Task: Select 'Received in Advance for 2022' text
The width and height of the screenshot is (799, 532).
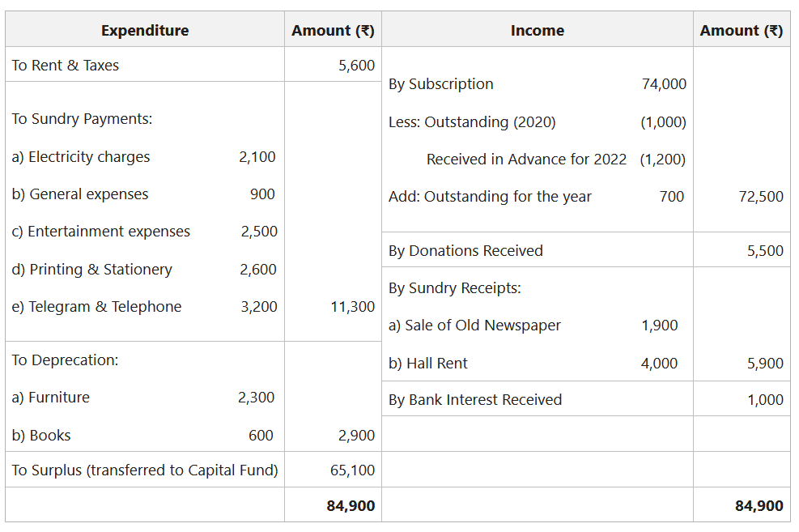Action: point(526,160)
